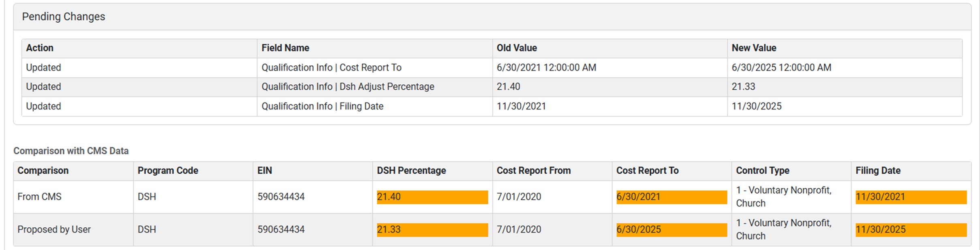The height and width of the screenshot is (250, 980).
Task: Select the Dsh Adjust Percentage field name cell
Action: (347, 86)
